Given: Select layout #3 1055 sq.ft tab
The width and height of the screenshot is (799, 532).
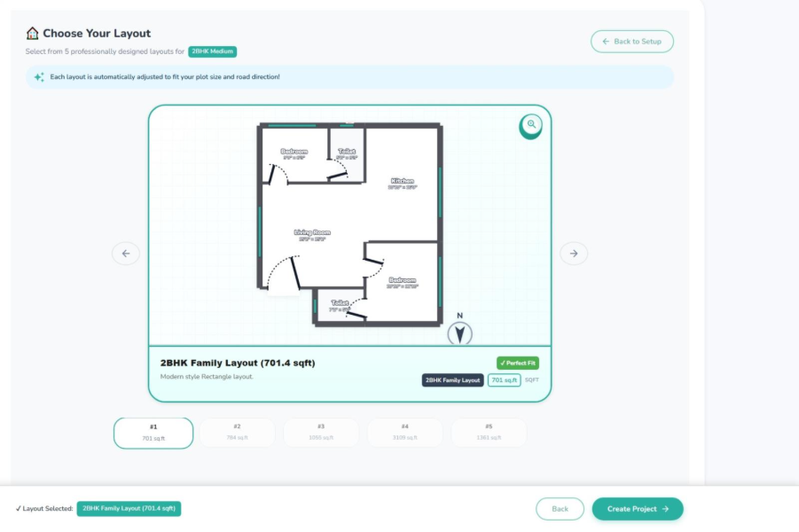Looking at the screenshot, I should tap(321, 432).
